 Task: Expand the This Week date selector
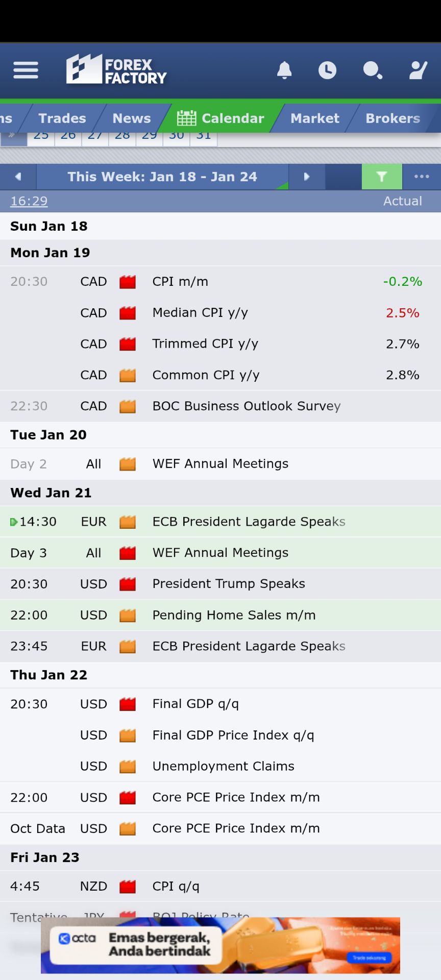(x=162, y=177)
